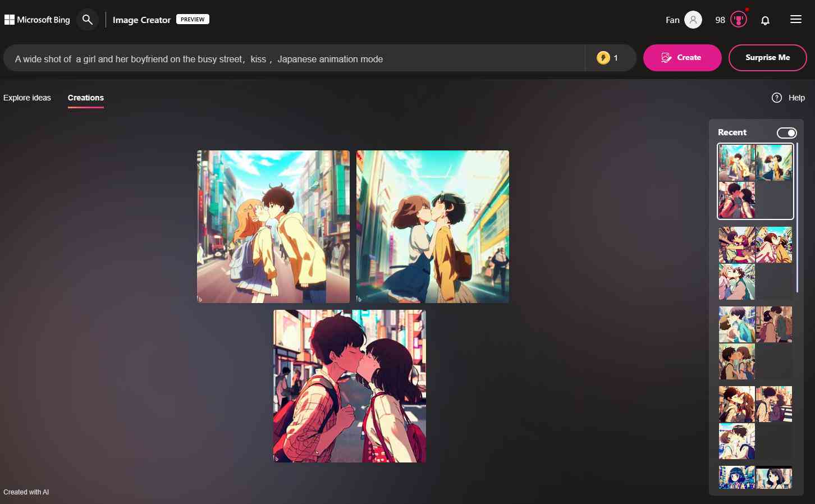Click the boost lightning coin icon
The width and height of the screenshot is (815, 504).
pos(603,58)
